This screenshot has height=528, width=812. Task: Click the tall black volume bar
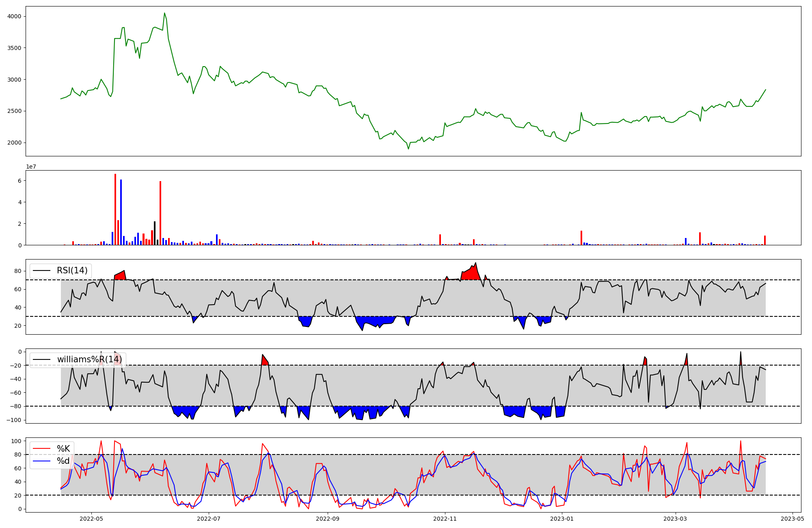155,233
